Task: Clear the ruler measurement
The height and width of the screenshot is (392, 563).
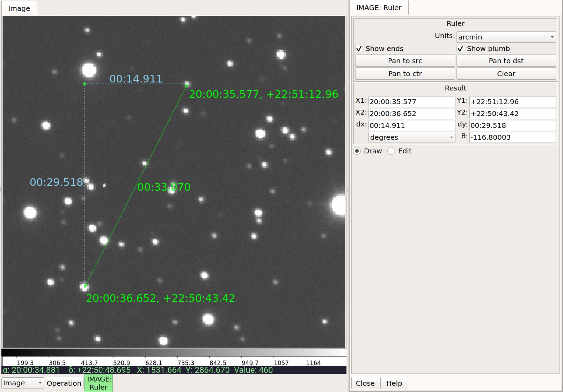Action: coord(506,74)
